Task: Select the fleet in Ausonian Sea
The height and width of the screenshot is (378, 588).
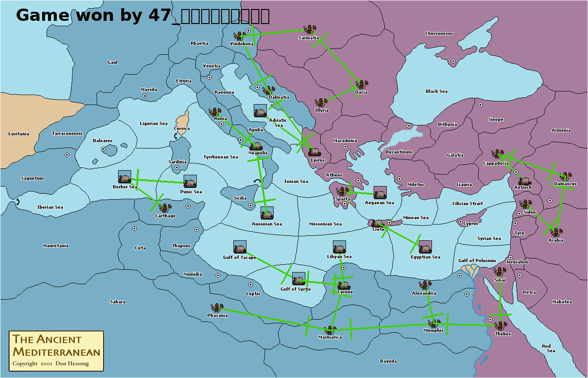Action: click(267, 213)
